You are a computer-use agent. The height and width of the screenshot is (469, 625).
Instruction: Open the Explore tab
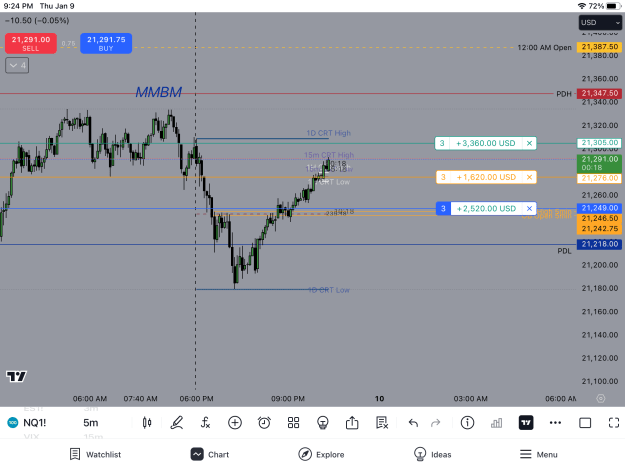tap(321, 454)
